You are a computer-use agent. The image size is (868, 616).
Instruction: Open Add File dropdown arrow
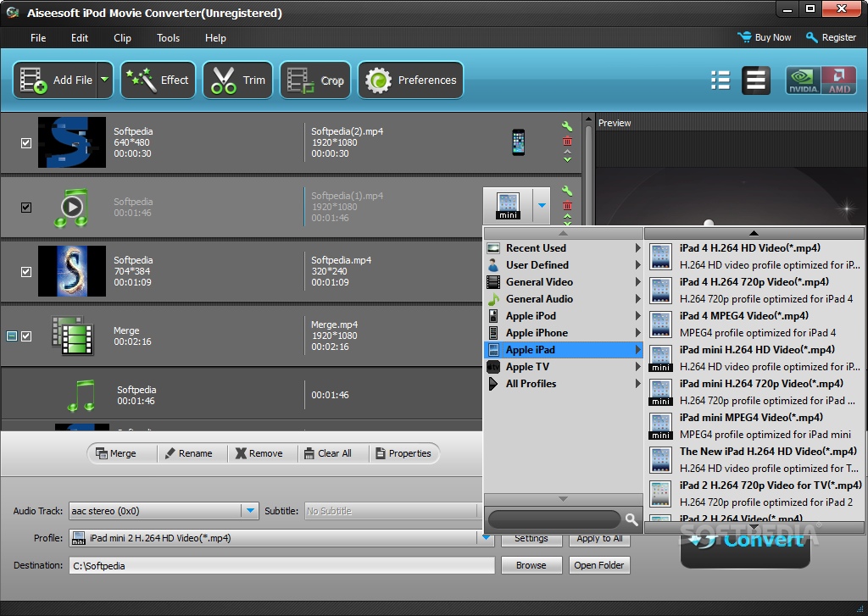(x=104, y=80)
